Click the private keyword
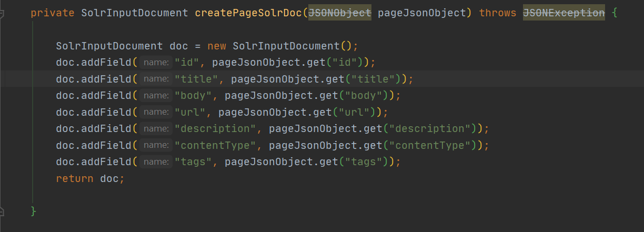644x232 pixels. [x=53, y=13]
